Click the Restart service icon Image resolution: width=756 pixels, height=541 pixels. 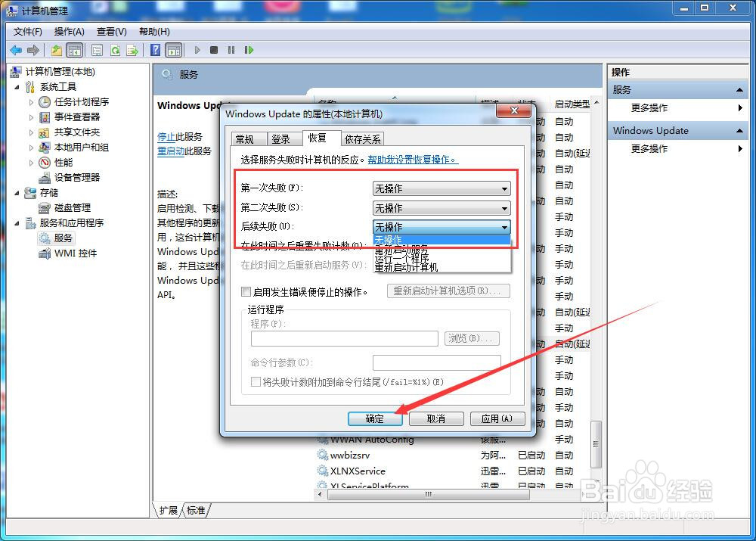click(249, 50)
